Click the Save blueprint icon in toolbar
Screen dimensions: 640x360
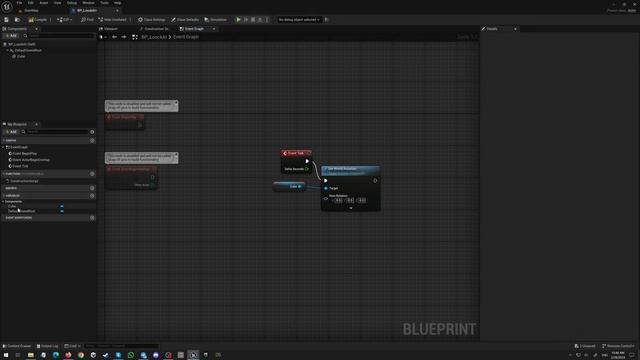point(7,20)
